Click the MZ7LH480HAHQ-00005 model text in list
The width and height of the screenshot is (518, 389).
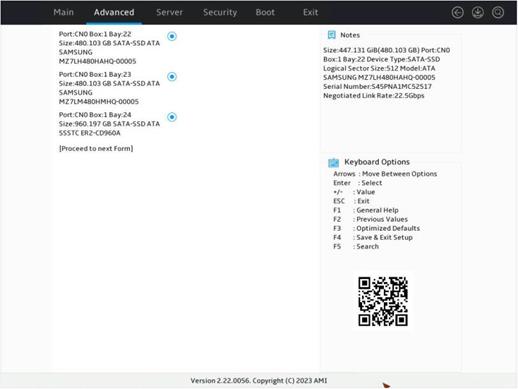(x=97, y=61)
